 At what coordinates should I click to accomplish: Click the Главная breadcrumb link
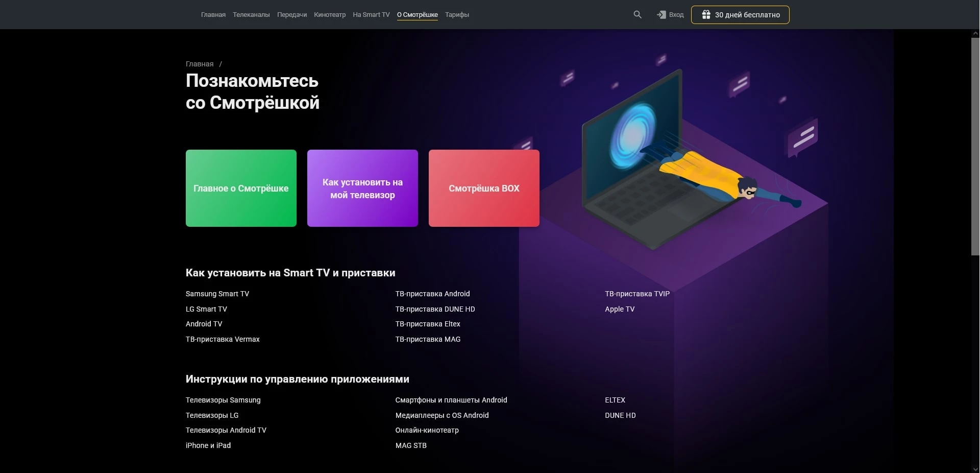pyautogui.click(x=200, y=64)
